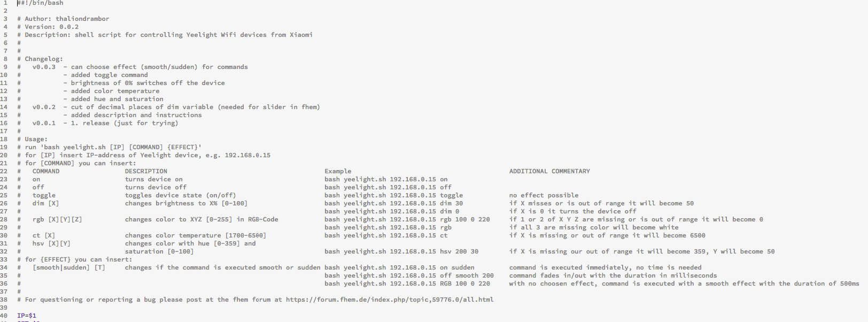
Task: Click the 'no effect possible' commentary text
Action: (544, 195)
